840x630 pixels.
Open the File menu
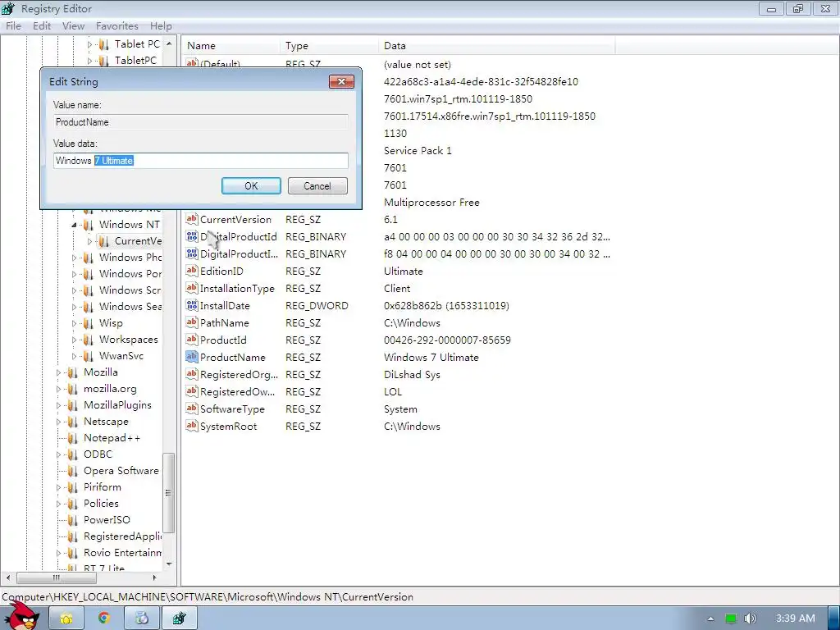pyautogui.click(x=13, y=25)
